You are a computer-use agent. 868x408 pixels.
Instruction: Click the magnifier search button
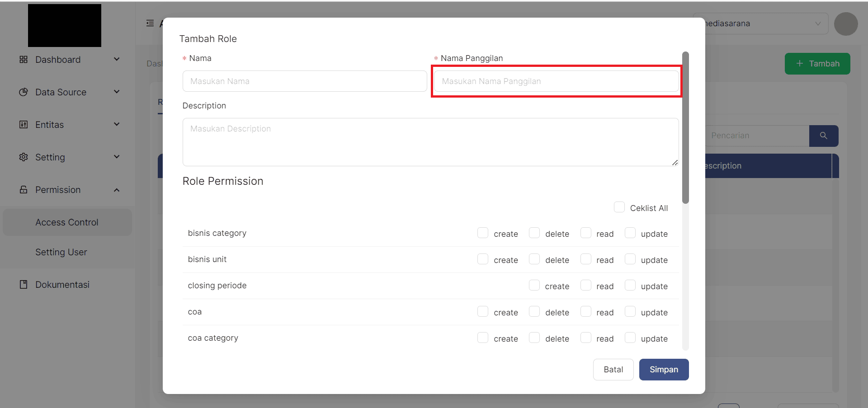[823, 136]
